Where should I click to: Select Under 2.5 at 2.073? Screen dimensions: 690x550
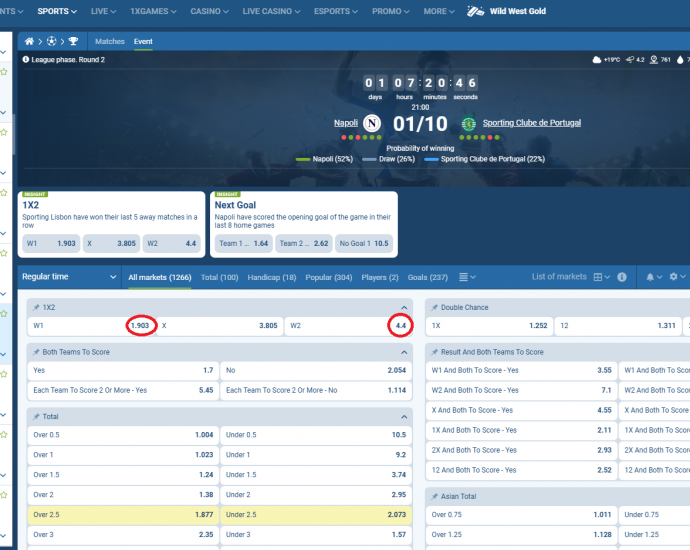316,515
